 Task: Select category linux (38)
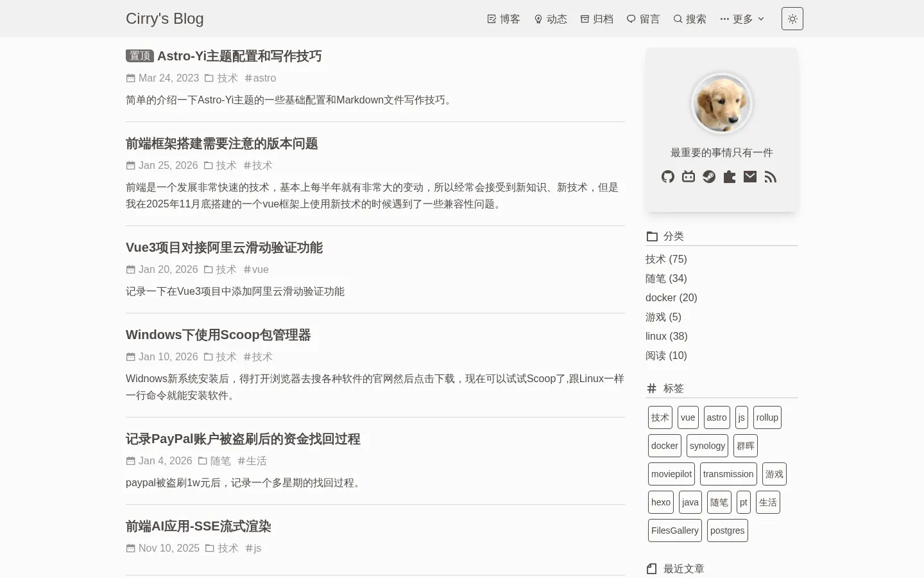point(667,336)
